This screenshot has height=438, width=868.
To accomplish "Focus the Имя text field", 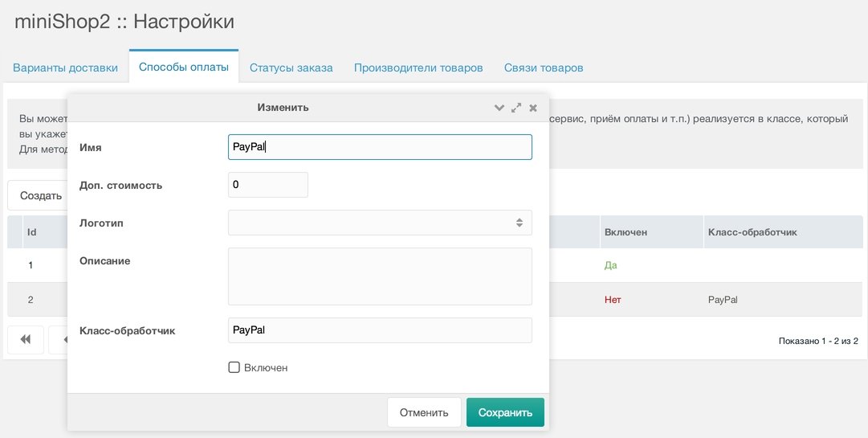I will pyautogui.click(x=380, y=147).
